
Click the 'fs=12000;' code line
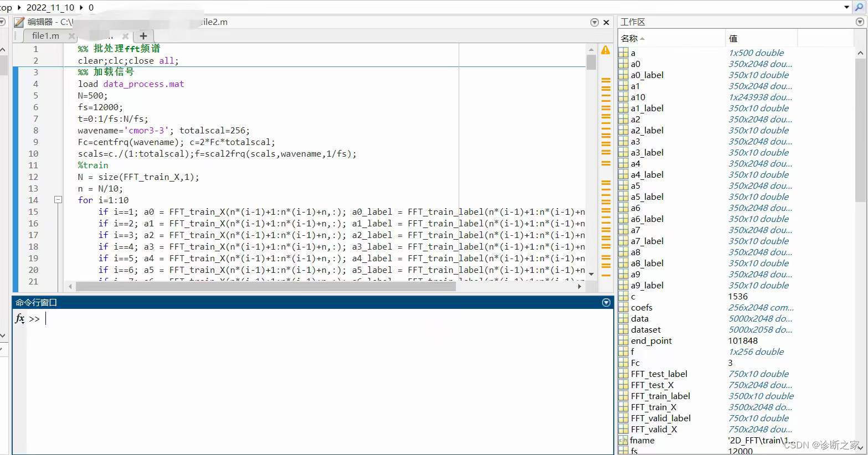click(x=100, y=107)
